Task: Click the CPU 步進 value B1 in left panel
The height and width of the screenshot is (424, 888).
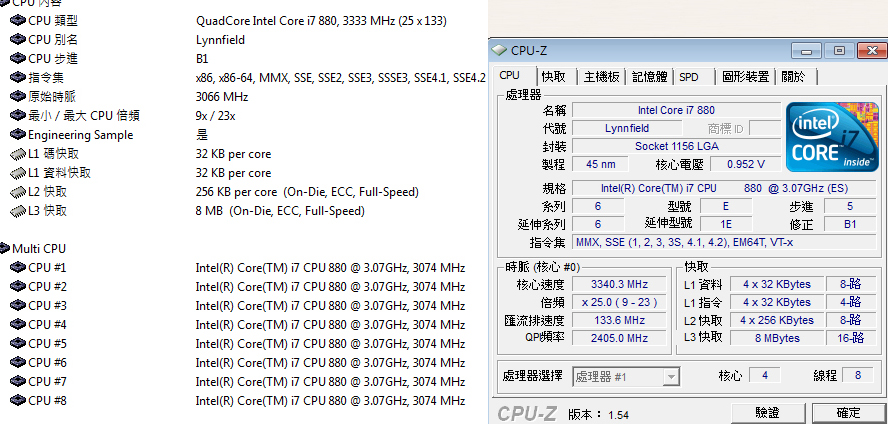Action: click(x=202, y=59)
